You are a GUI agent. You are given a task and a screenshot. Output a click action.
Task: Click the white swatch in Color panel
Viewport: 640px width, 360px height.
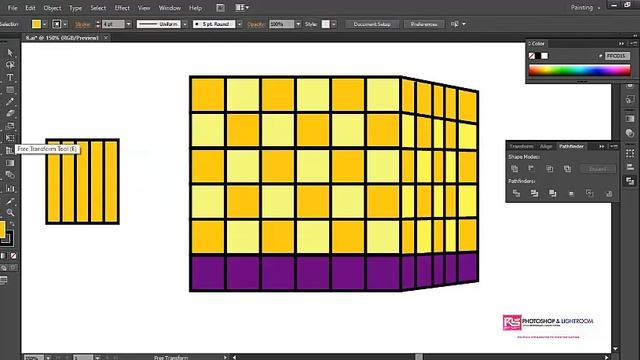point(545,56)
